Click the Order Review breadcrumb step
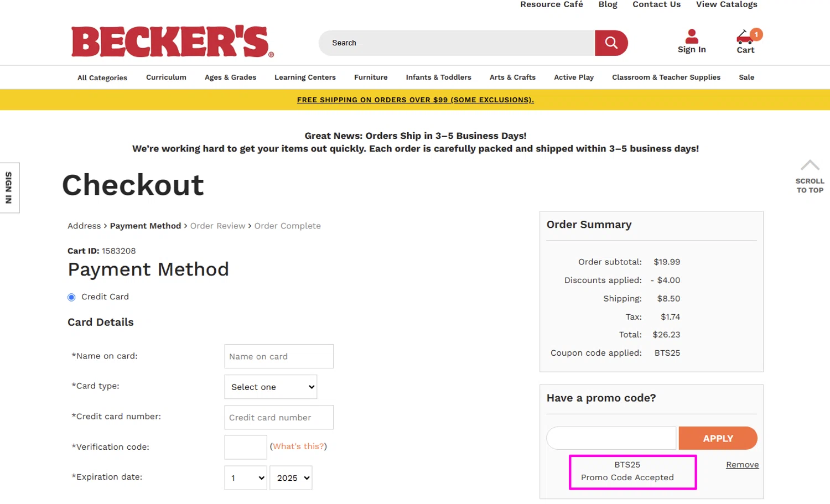The height and width of the screenshot is (504, 830). point(217,226)
